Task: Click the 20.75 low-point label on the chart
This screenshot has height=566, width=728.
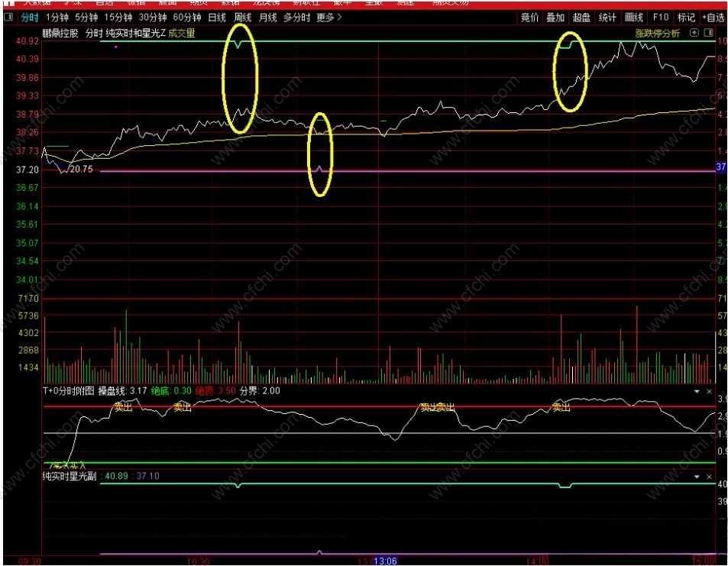Action: 81,170
